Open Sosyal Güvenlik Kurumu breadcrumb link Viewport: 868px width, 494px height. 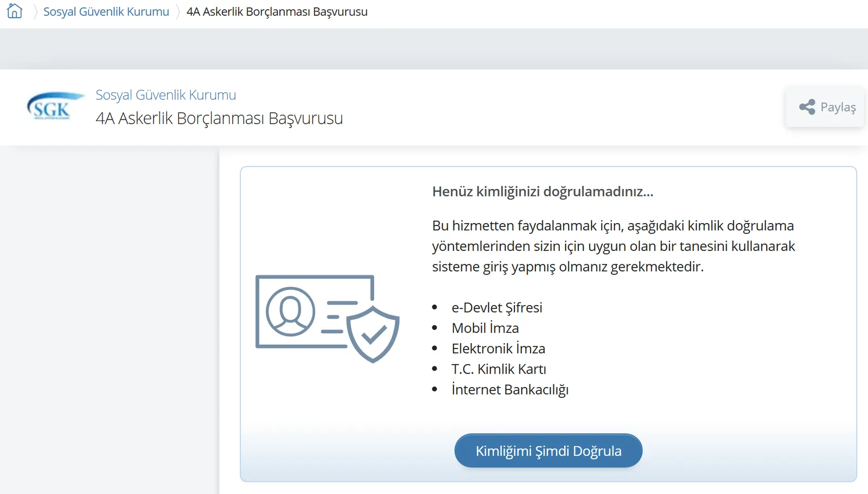pyautogui.click(x=106, y=11)
